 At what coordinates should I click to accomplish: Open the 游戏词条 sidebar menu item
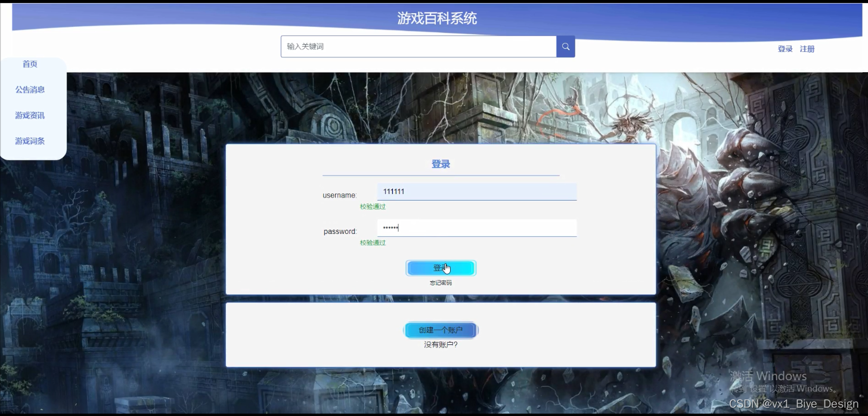tap(30, 141)
